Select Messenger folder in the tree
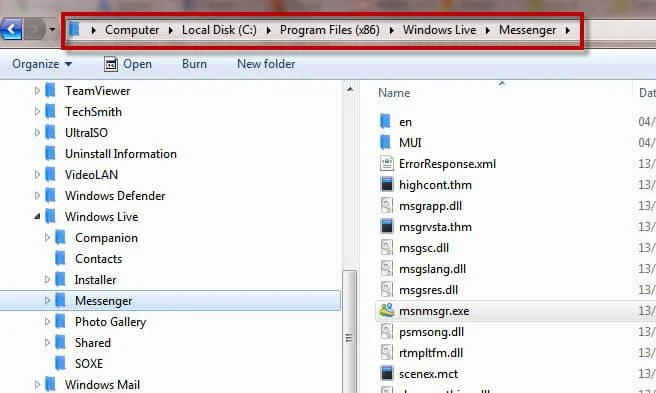 click(x=104, y=301)
